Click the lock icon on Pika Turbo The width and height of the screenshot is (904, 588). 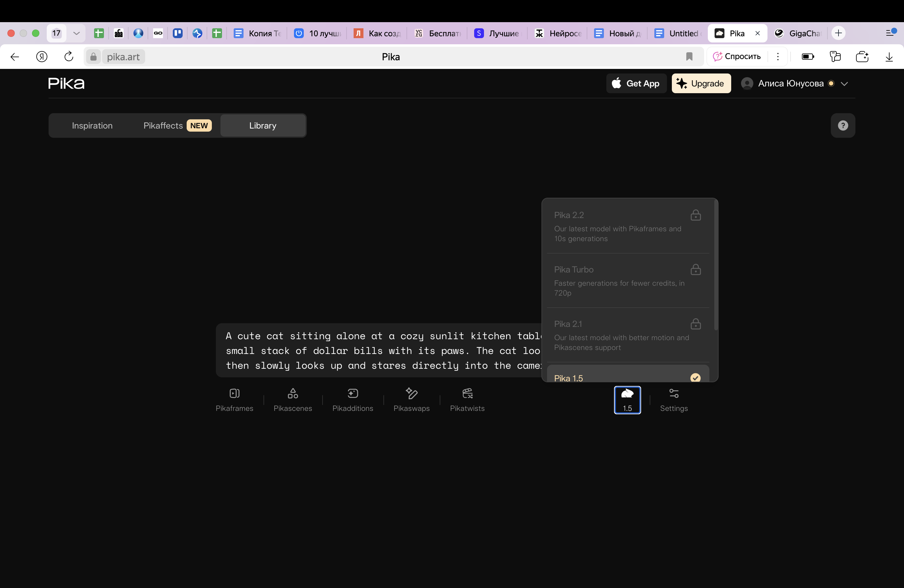point(696,269)
